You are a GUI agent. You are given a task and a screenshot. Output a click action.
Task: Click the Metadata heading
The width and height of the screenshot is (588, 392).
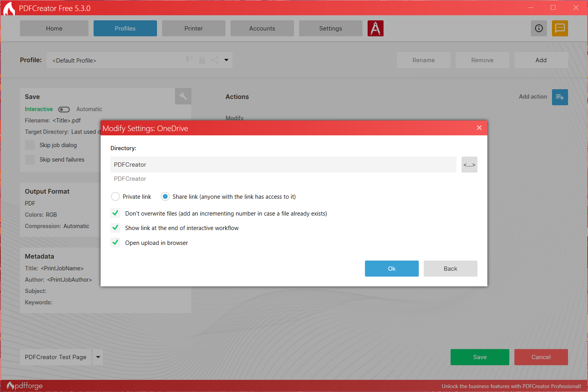[40, 256]
